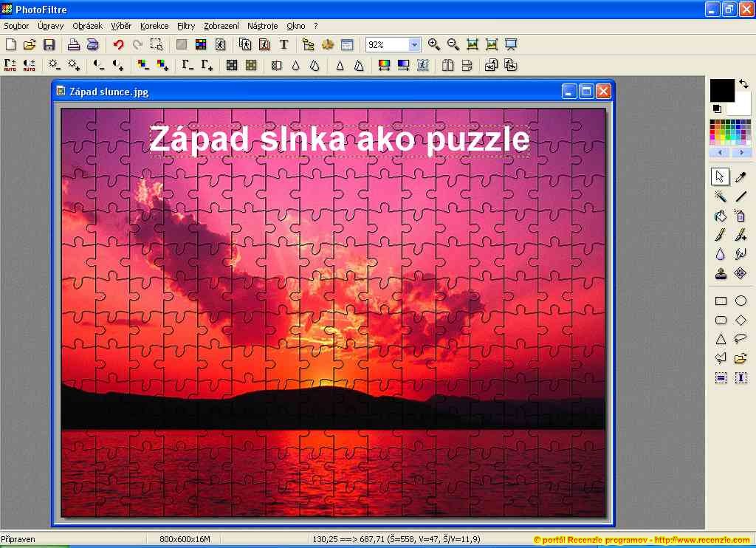Click the Gamma minus icon
This screenshot has width=756, height=548.
188,65
